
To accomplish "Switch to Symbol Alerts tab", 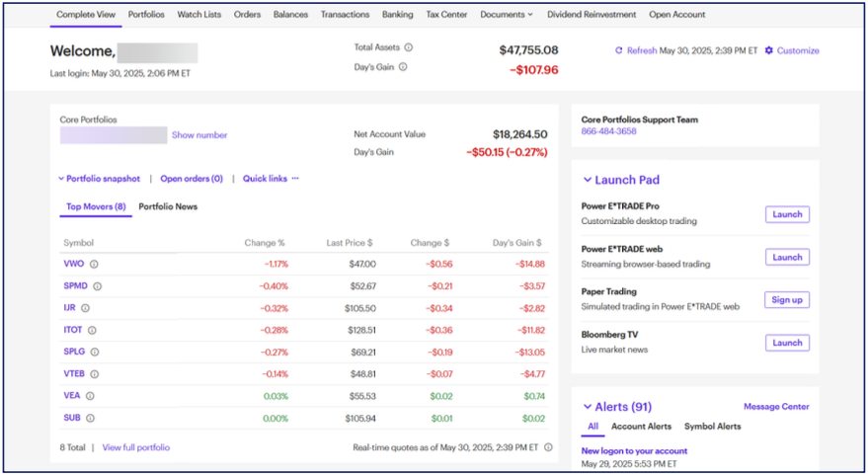I will coord(712,427).
